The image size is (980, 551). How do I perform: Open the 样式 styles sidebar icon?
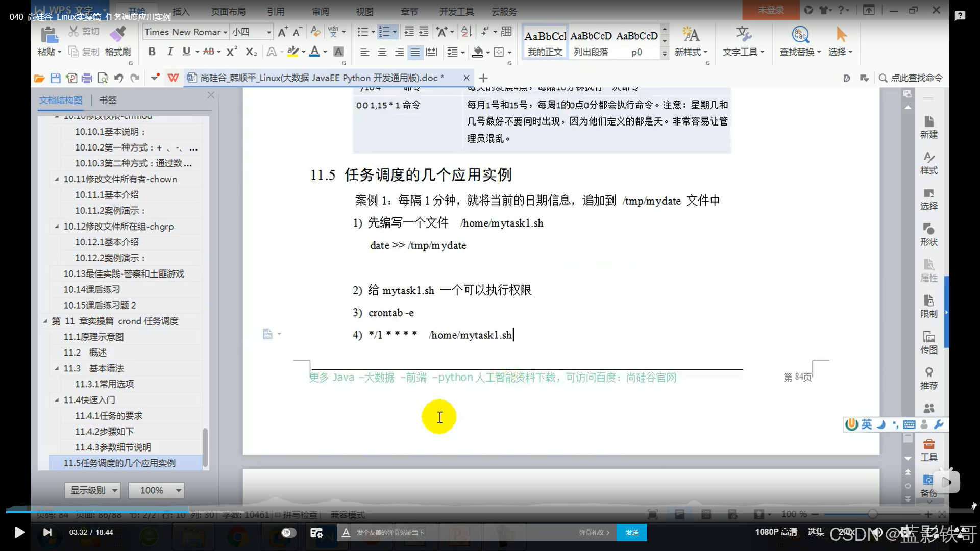click(929, 163)
